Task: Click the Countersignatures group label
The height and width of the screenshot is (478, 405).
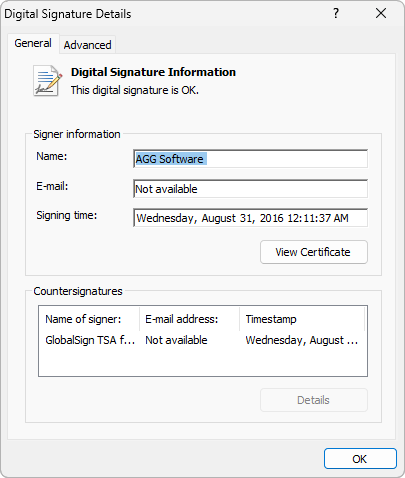Action: click(x=78, y=291)
